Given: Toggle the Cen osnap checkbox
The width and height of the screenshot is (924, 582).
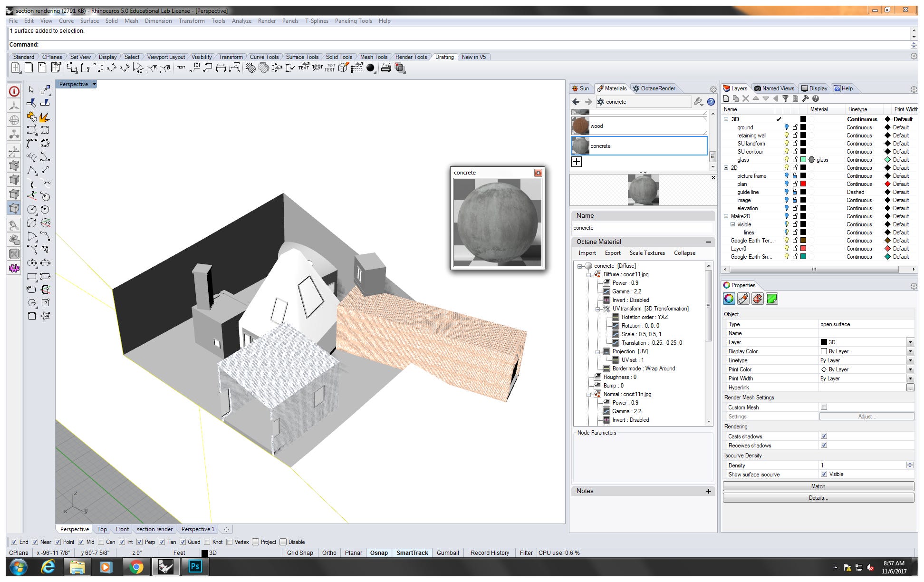Looking at the screenshot, I should 101,542.
